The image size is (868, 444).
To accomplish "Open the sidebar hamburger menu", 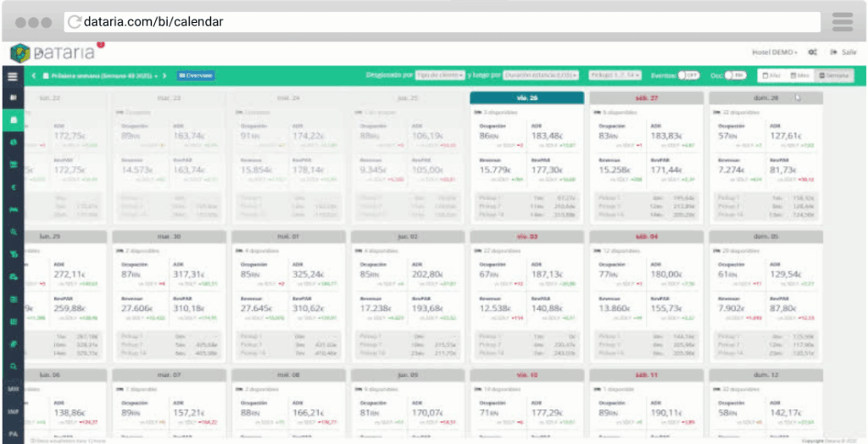I will (x=12, y=75).
